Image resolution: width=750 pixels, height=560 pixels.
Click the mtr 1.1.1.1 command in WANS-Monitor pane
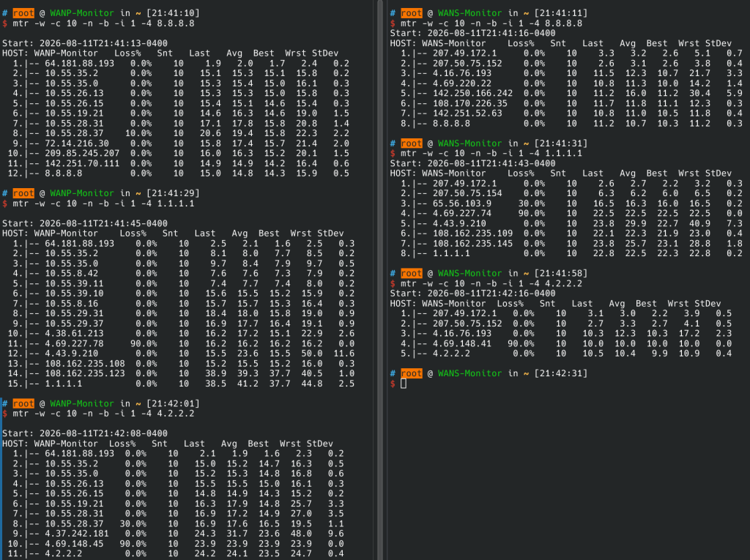click(491, 154)
